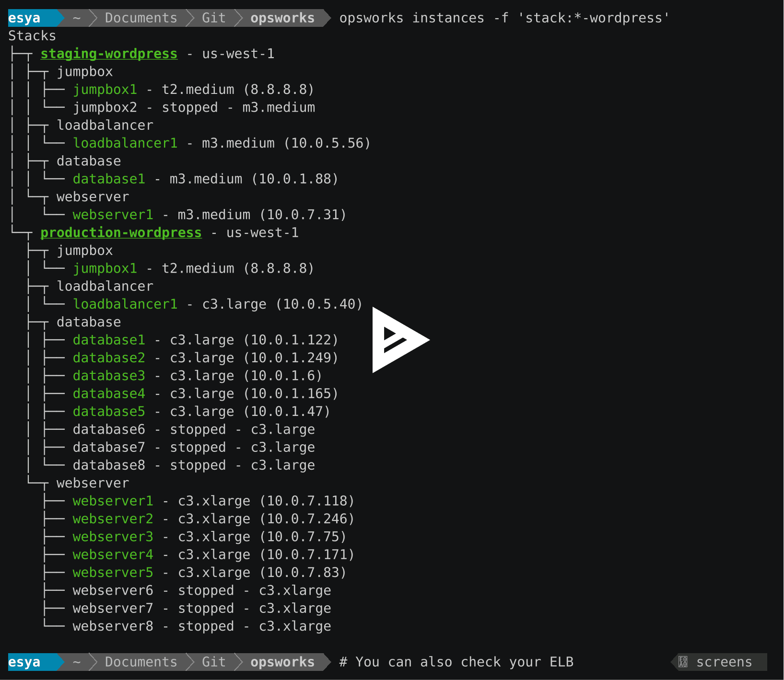Click the top prompt's opsworks directory segment

click(282, 18)
